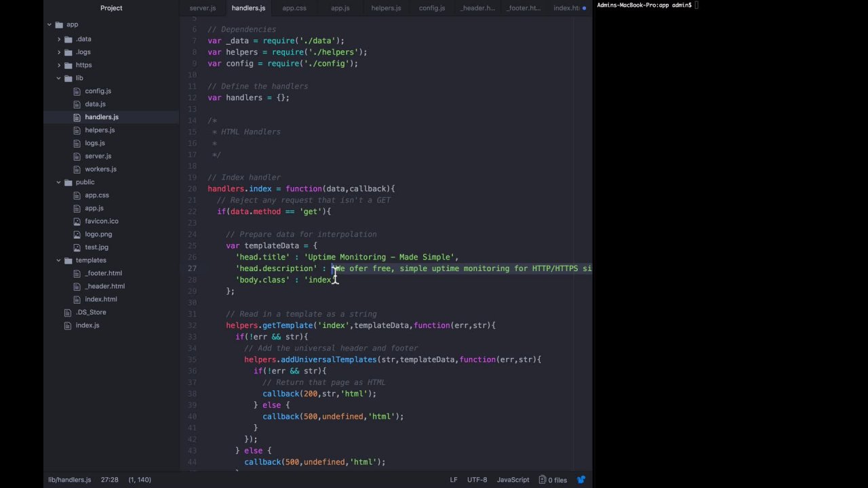The height and width of the screenshot is (488, 868).
Task: Change the LF line ending setting
Action: pyautogui.click(x=454, y=480)
